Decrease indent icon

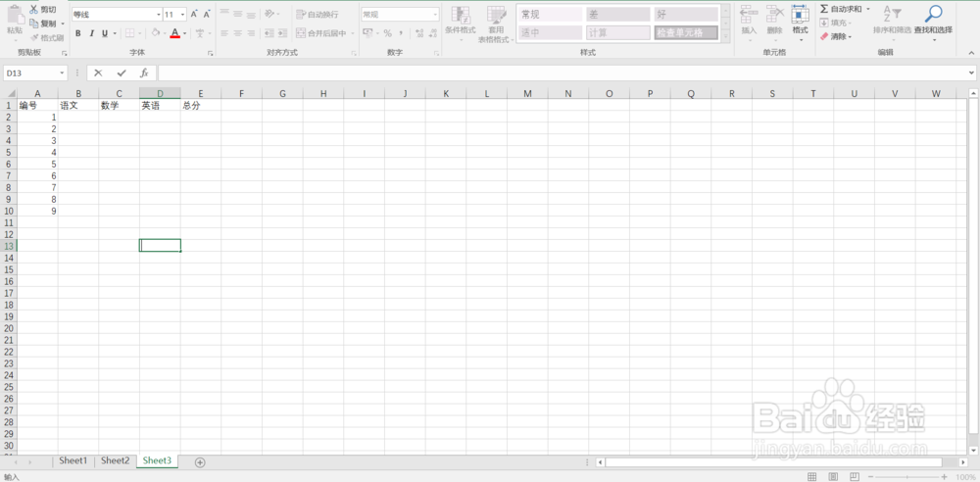(x=269, y=33)
